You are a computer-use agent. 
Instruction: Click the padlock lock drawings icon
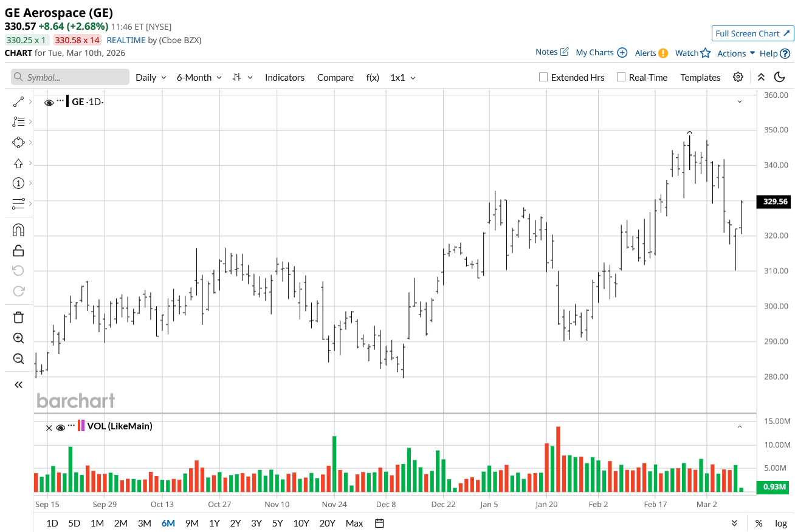click(18, 250)
